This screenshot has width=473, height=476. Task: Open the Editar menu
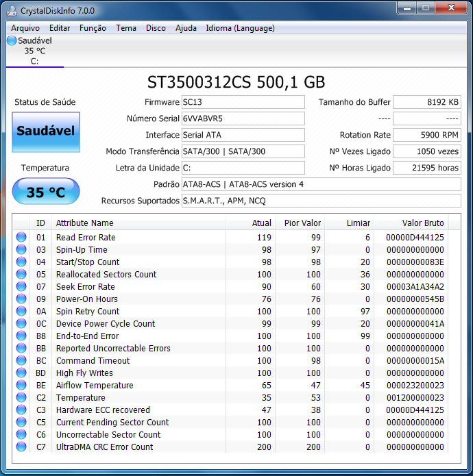[x=60, y=28]
